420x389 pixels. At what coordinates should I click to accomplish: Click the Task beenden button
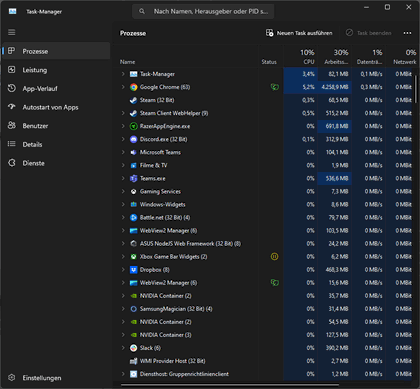pos(368,33)
